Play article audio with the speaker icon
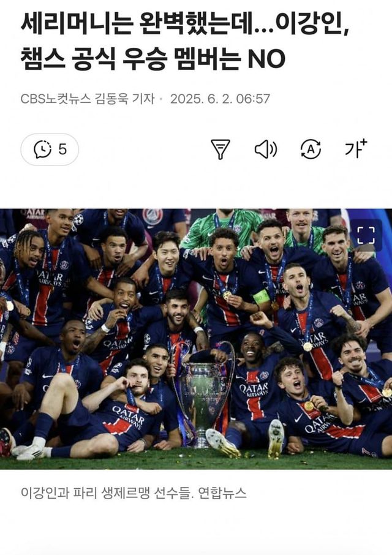Screen dimensions: 392x555 coord(266,149)
